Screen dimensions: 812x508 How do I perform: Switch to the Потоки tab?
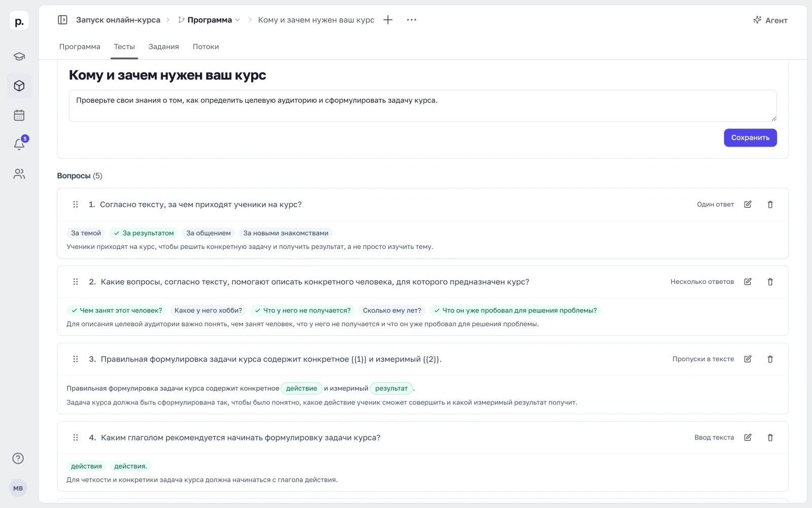pos(206,47)
